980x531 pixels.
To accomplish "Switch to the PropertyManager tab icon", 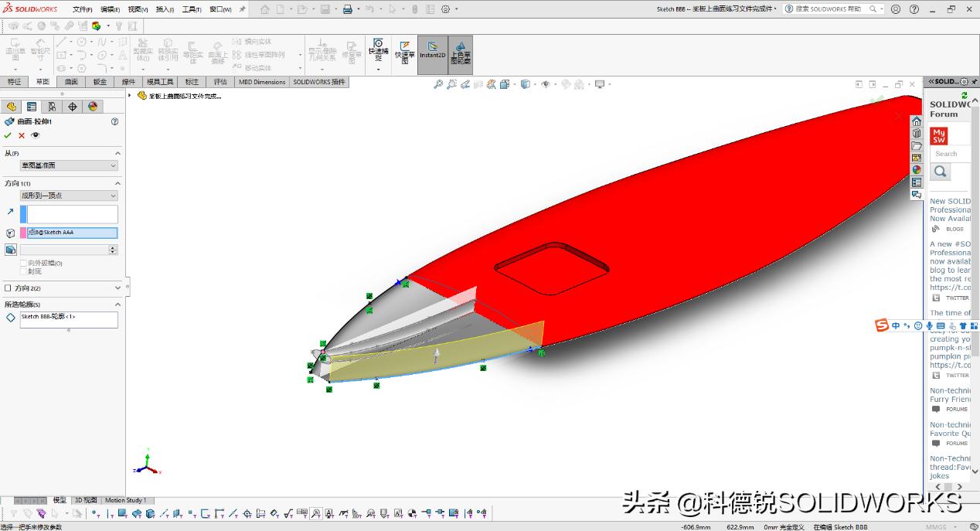I will pyautogui.click(x=32, y=107).
